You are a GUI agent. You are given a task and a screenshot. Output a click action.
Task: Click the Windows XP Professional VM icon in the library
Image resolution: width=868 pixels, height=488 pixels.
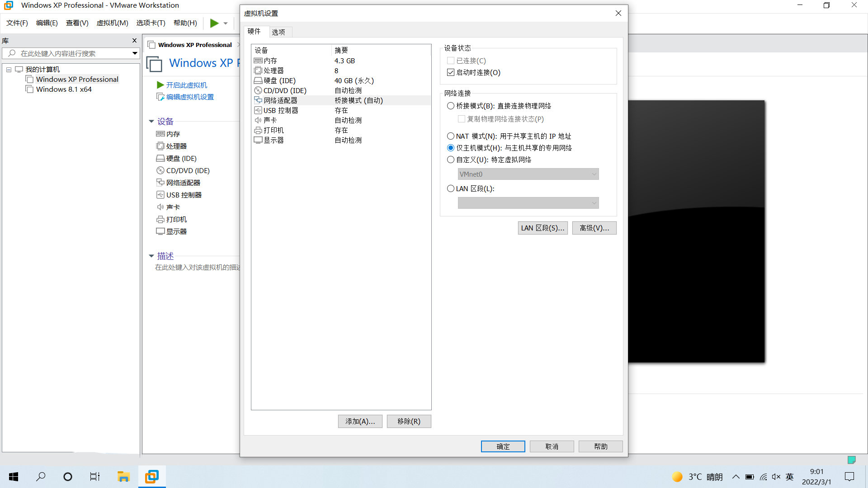[x=29, y=79]
